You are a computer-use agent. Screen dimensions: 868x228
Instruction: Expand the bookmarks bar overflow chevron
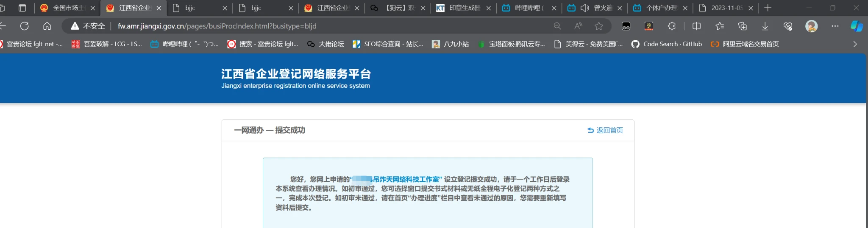[855, 44]
